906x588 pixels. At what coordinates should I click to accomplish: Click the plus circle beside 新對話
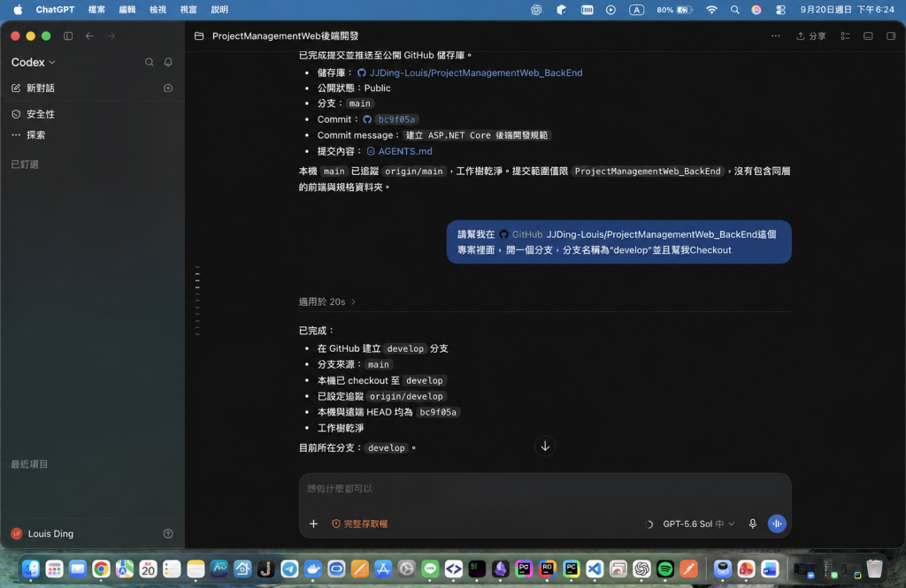[x=168, y=88]
